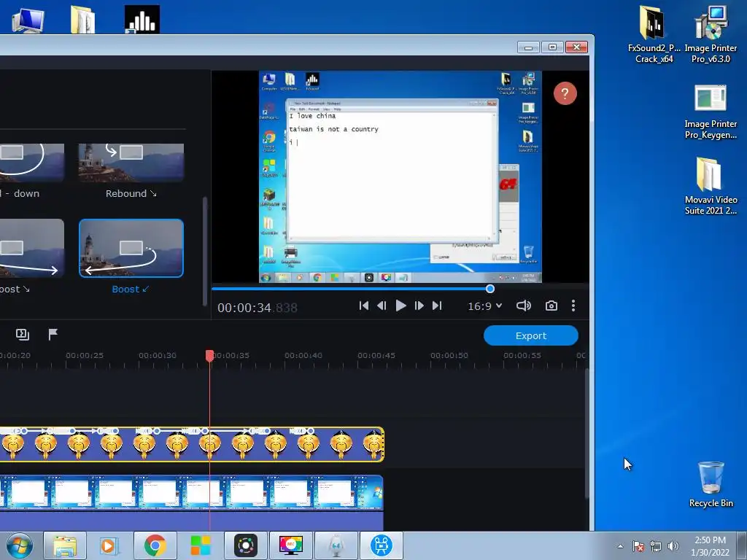Step forward one frame
Image resolution: width=747 pixels, height=560 pixels.
(x=419, y=306)
